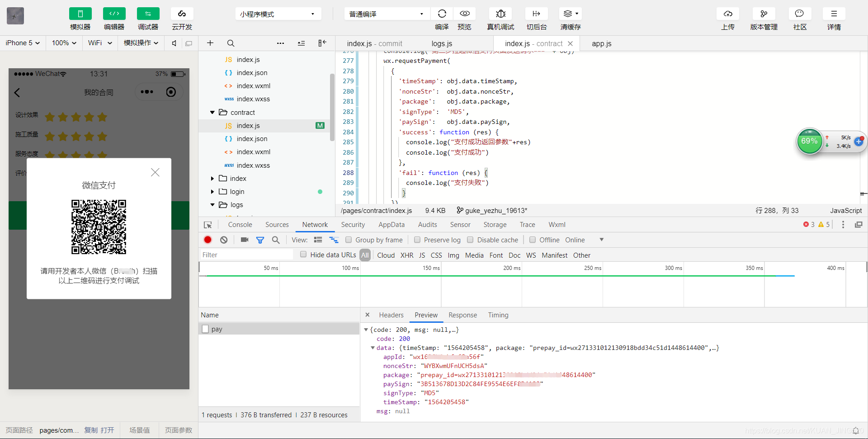Open the 小程序模式 mode dropdown
868x439 pixels.
(278, 14)
